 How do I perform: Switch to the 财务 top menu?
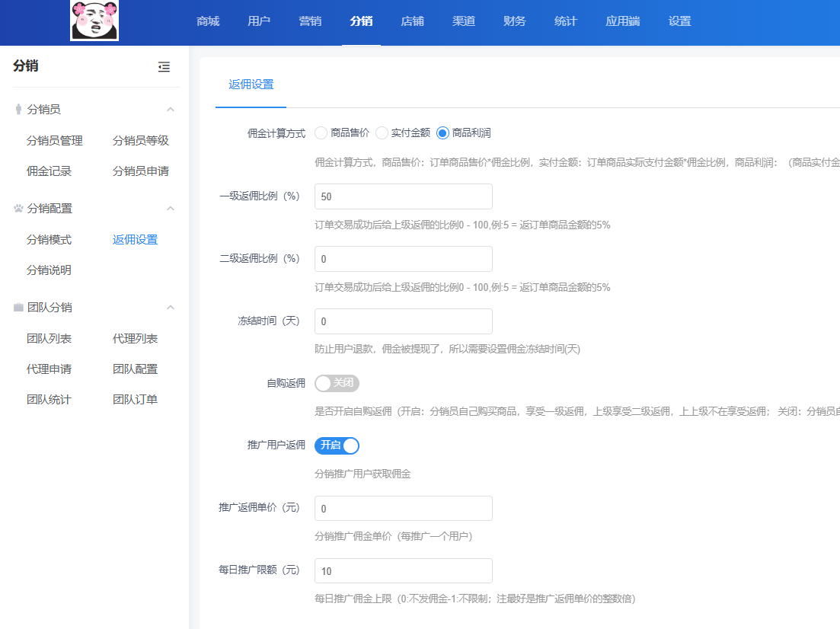coord(515,21)
